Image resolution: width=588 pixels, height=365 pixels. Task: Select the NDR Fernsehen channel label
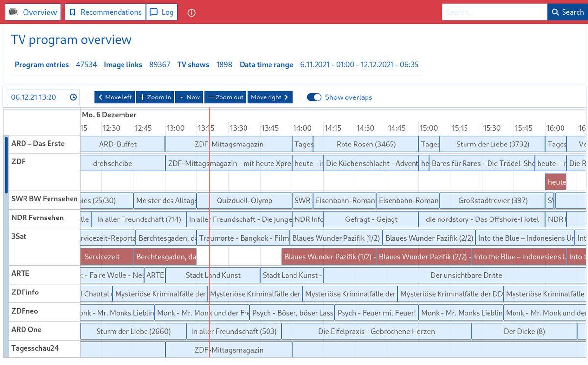pos(37,217)
